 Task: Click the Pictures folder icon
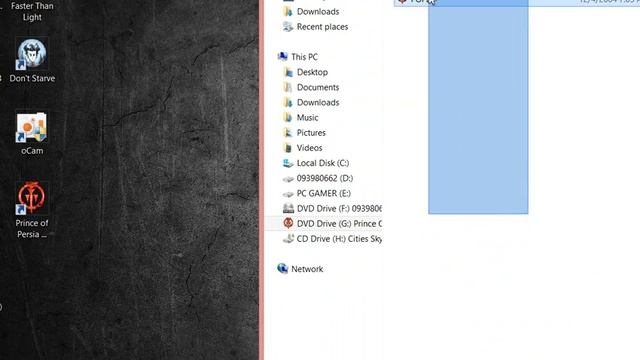point(288,133)
